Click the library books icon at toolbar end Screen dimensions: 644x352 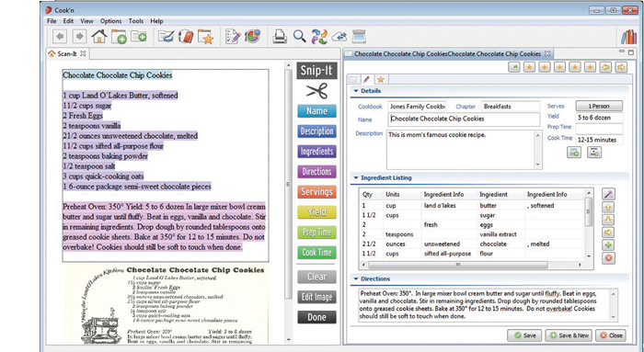pyautogui.click(x=628, y=37)
